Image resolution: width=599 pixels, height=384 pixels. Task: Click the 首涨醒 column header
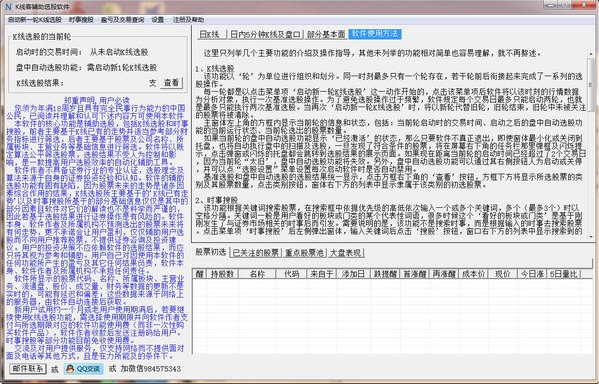415,274
